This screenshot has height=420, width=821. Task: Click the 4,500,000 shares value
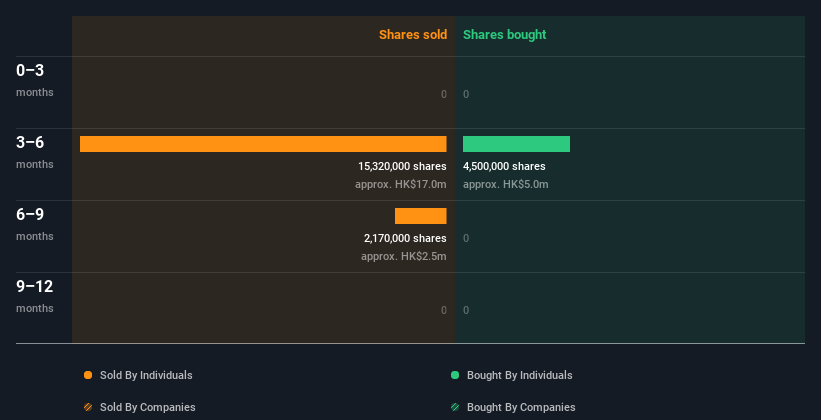click(x=504, y=166)
